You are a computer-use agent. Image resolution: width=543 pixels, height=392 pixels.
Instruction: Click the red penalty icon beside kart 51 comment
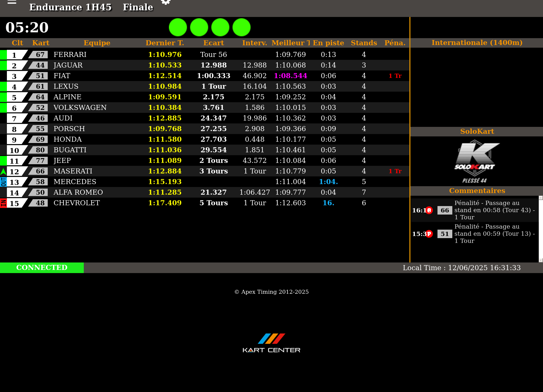(x=429, y=234)
